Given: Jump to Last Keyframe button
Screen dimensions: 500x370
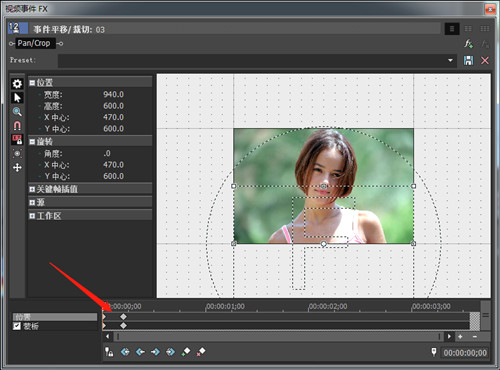Looking at the screenshot, I should pos(170,352).
